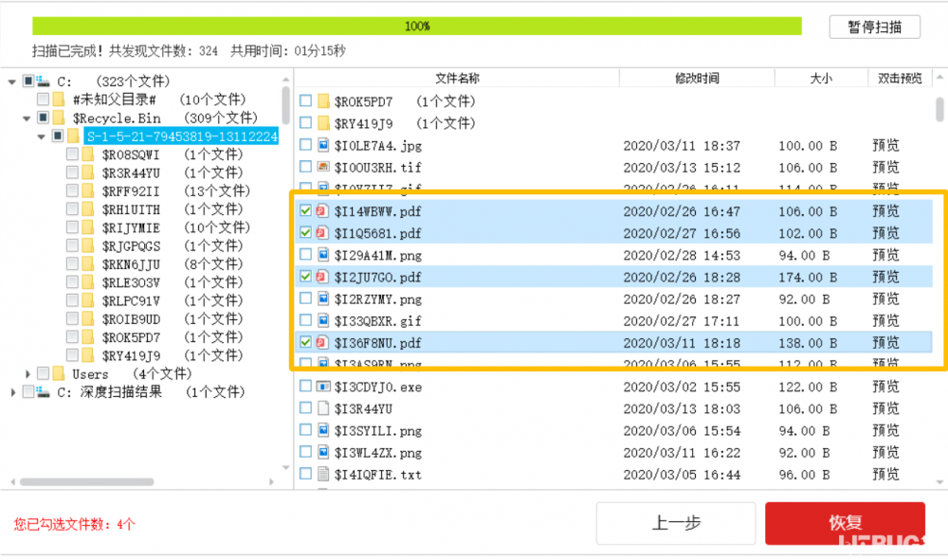Click the folder icon of $RY419J9 in file list
This screenshot has width=948, height=560.
[x=323, y=122]
